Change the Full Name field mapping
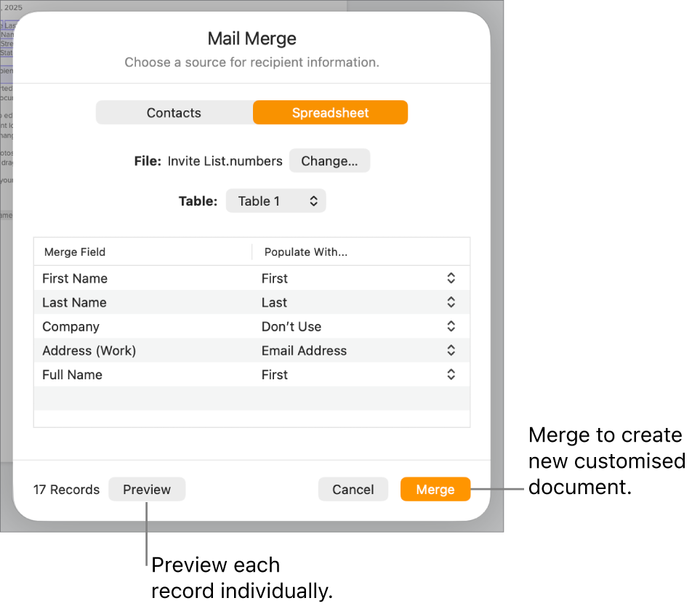 tap(451, 374)
